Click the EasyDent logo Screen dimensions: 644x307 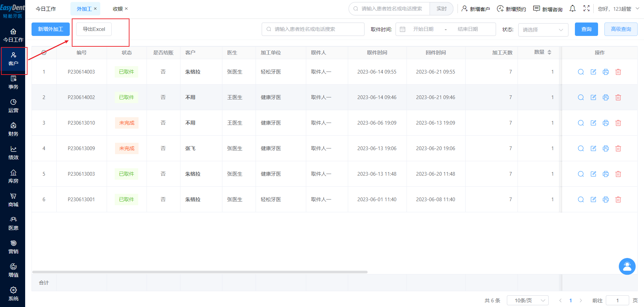tap(12, 11)
